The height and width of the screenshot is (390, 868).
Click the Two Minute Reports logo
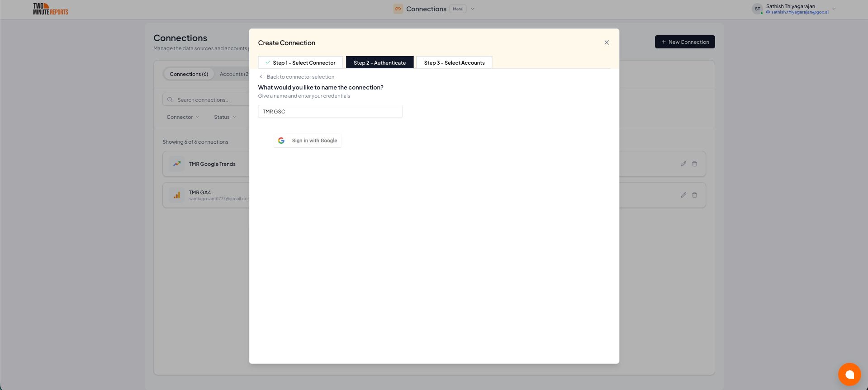coord(50,9)
